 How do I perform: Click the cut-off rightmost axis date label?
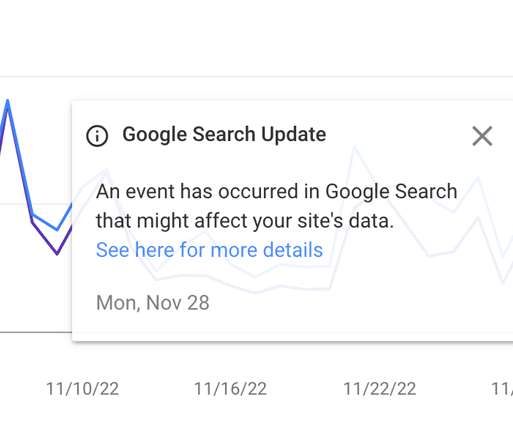point(502,389)
